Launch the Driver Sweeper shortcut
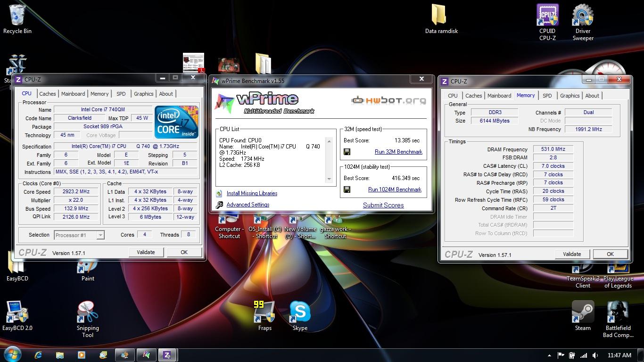Viewport: 644px width, 362px height. pos(583,22)
